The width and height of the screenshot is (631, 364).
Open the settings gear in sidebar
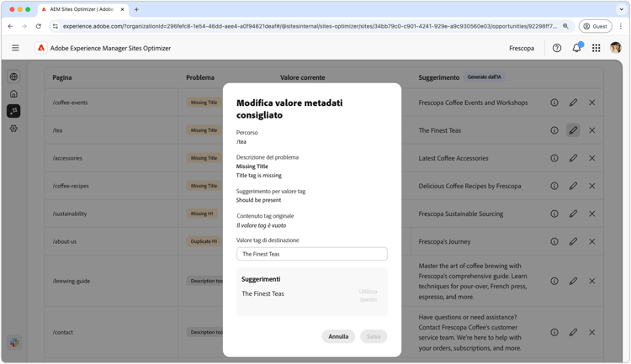(13, 129)
